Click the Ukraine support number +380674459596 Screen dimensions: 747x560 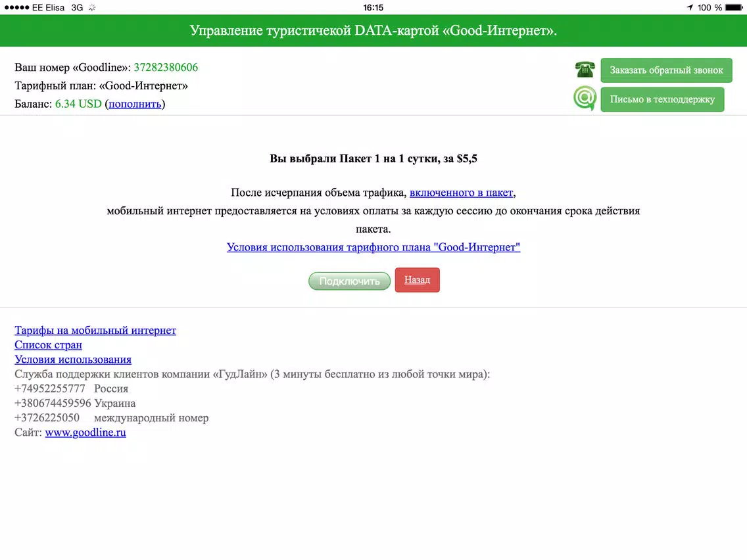pyautogui.click(x=53, y=404)
